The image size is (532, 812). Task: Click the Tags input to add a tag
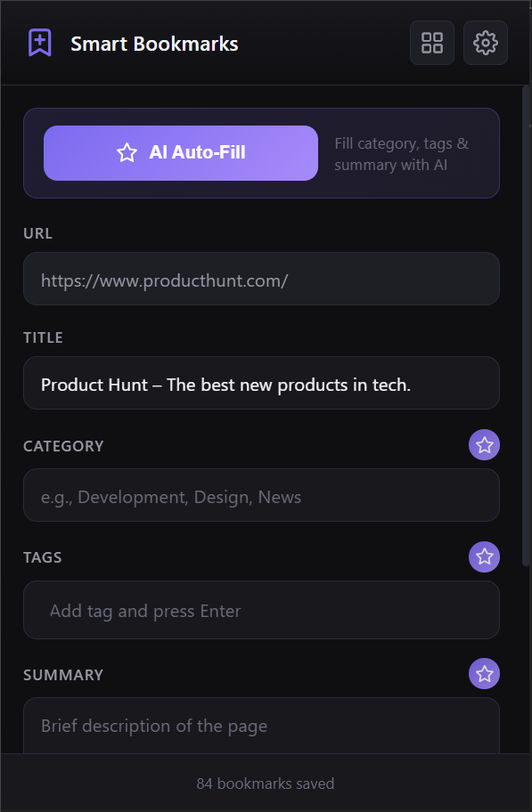[261, 610]
